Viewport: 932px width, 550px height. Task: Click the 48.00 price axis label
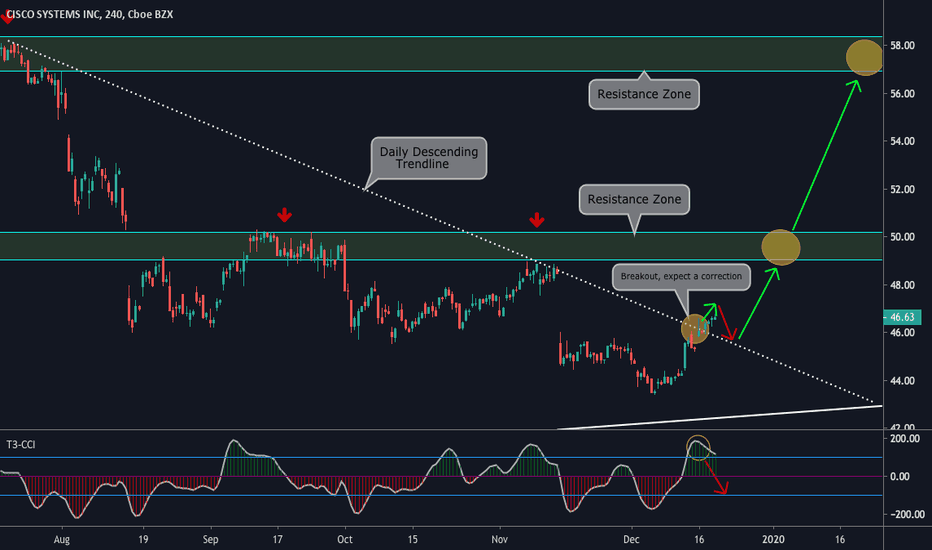tap(902, 285)
